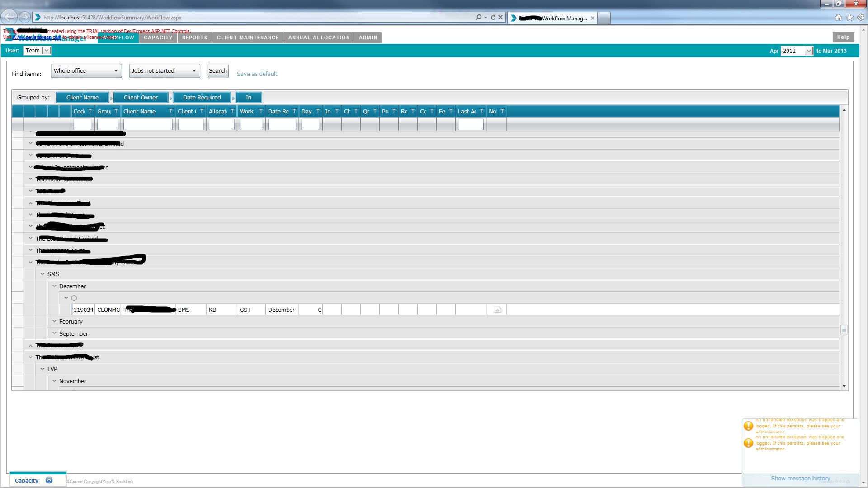Expand the September group row

[54, 333]
